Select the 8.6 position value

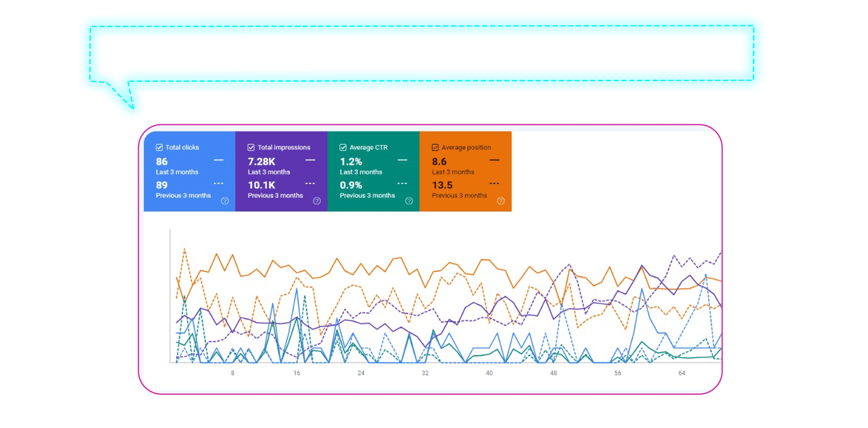click(x=439, y=161)
